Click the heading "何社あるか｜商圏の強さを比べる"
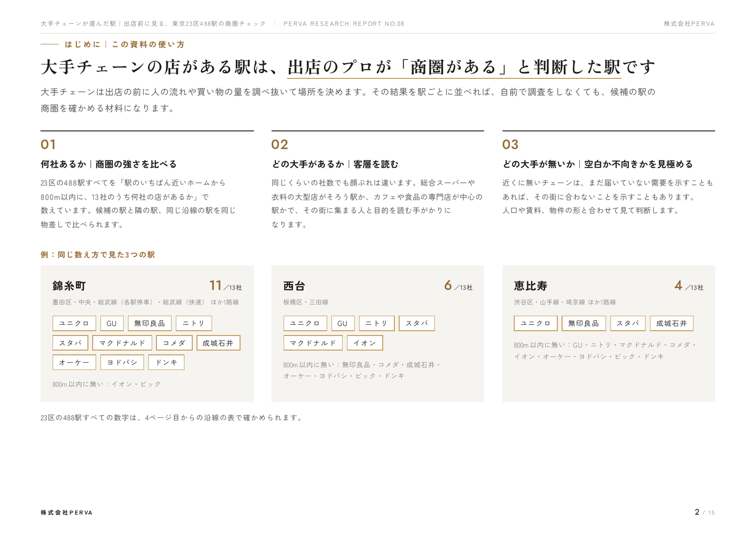 pos(109,164)
